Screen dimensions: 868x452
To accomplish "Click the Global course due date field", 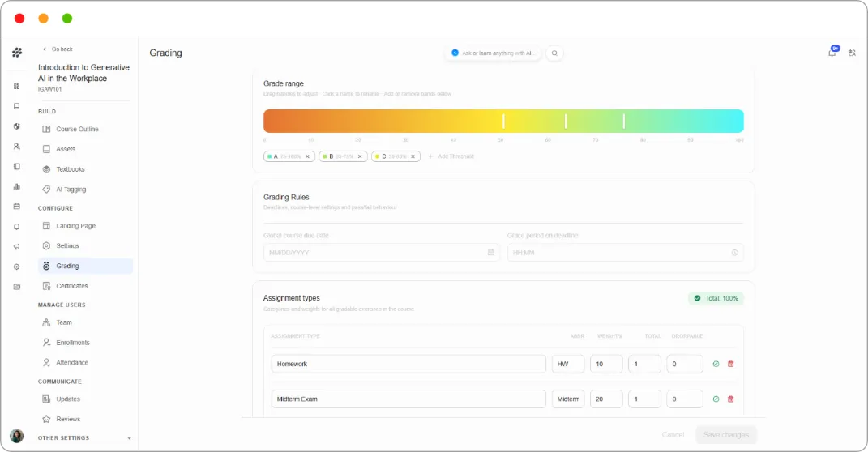I will (x=382, y=252).
